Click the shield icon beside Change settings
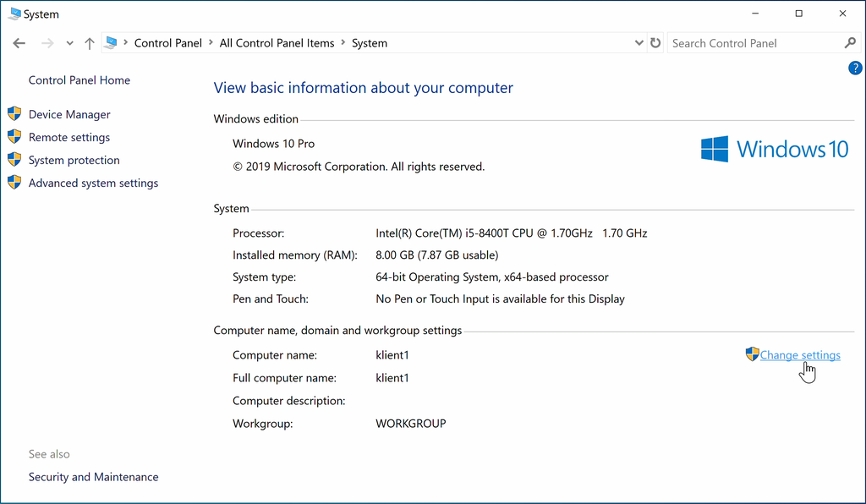866x504 pixels. point(752,353)
